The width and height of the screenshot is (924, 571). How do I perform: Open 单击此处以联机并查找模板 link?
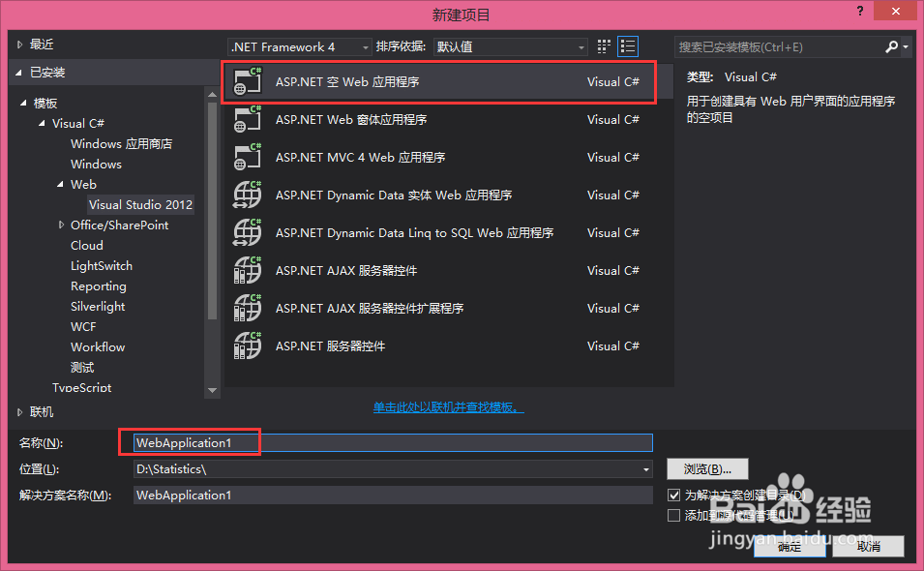tap(448, 407)
